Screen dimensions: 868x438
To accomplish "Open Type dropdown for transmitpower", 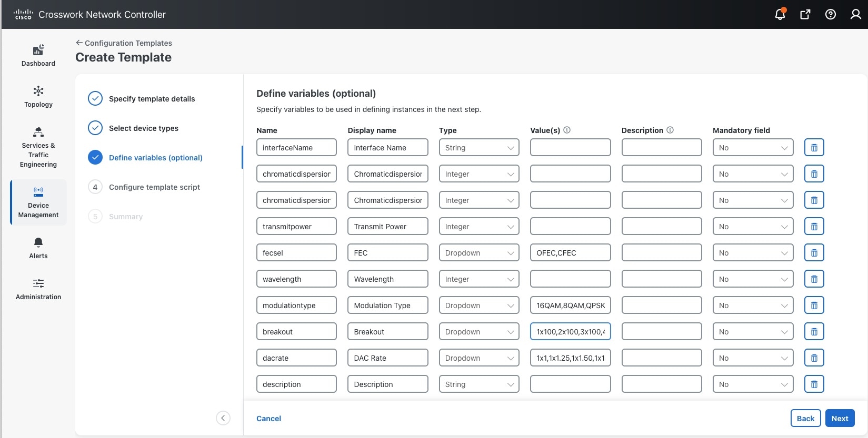I will click(479, 226).
